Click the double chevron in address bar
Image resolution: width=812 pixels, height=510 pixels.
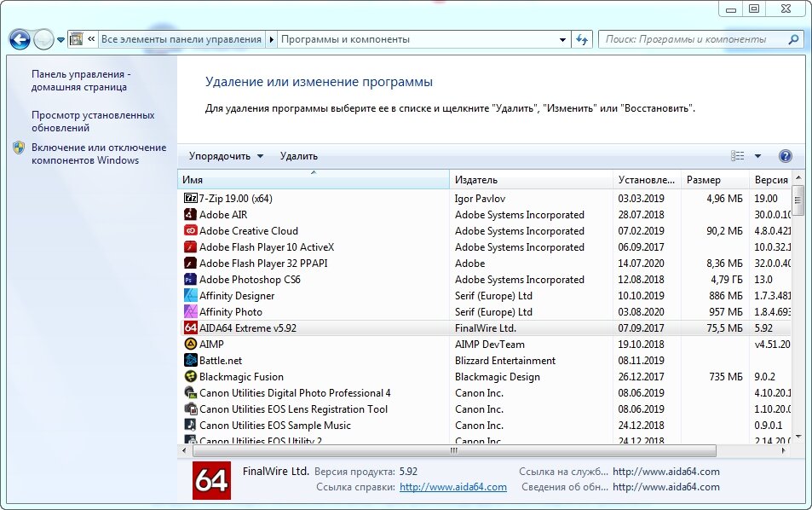[x=91, y=39]
